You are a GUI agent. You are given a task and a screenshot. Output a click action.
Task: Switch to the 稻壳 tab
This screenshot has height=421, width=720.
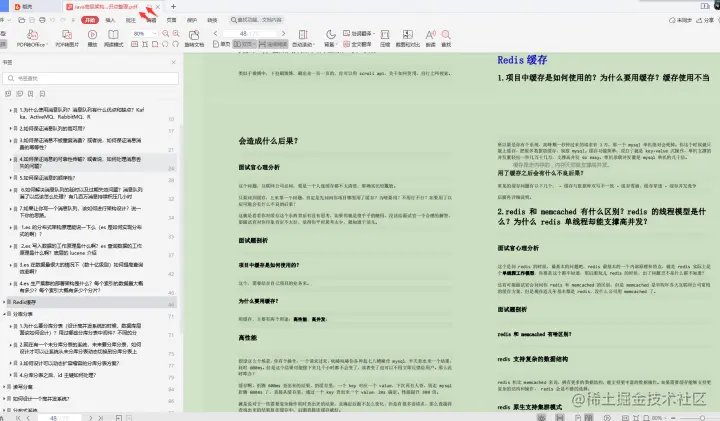[28, 7]
